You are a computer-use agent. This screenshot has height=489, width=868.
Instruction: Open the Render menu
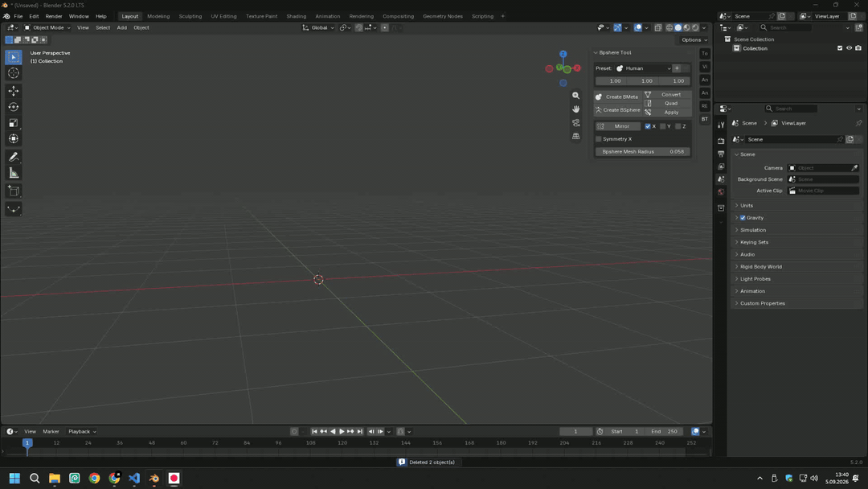tap(54, 16)
